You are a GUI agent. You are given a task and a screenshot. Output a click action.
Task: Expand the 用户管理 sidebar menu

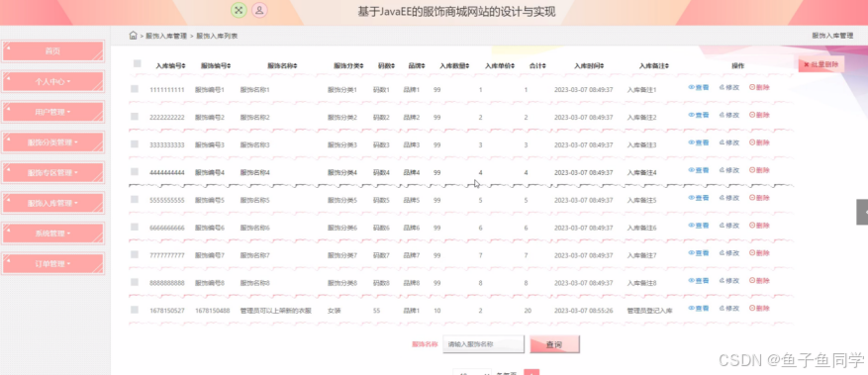(x=53, y=112)
